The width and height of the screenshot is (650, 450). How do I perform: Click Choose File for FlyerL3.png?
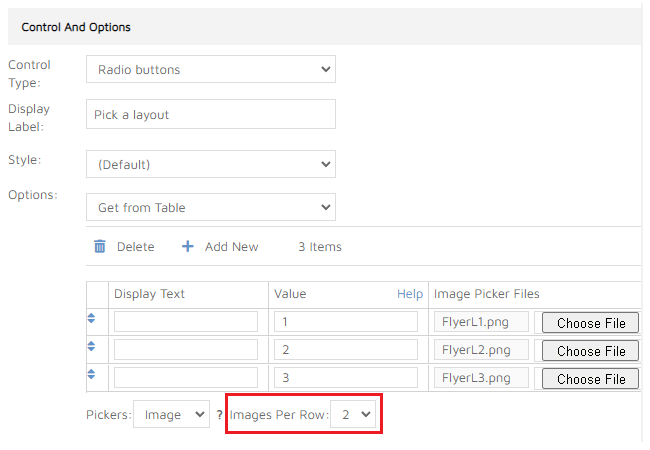point(591,379)
